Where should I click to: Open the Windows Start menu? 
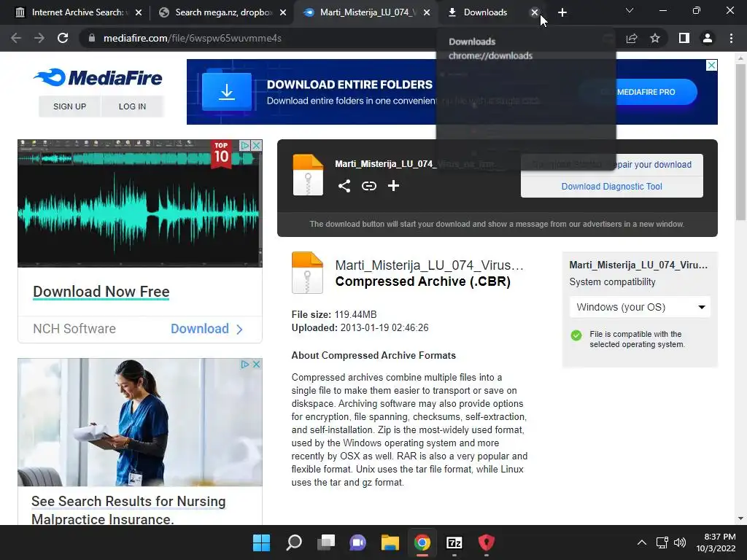pyautogui.click(x=261, y=542)
